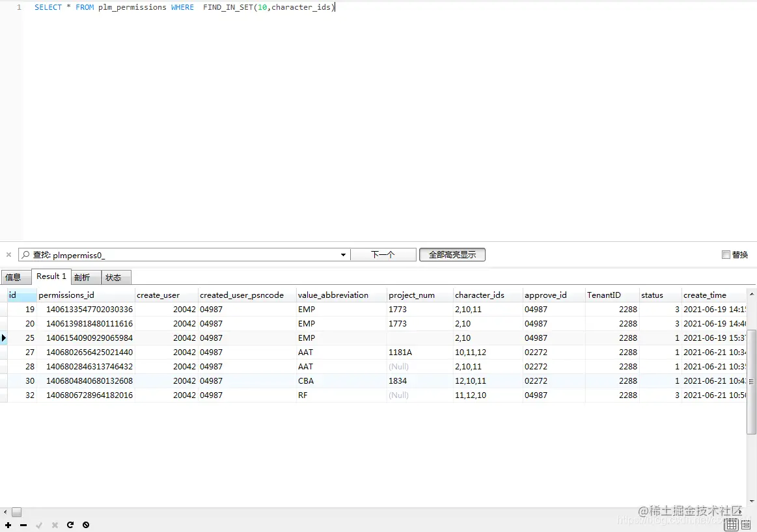Image resolution: width=757 pixels, height=532 pixels.
Task: Refresh results with circular arrow icon
Action: [70, 525]
